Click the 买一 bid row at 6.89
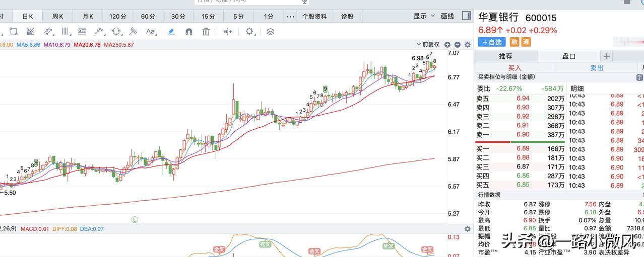The height and width of the screenshot is (257, 644). pos(521,149)
